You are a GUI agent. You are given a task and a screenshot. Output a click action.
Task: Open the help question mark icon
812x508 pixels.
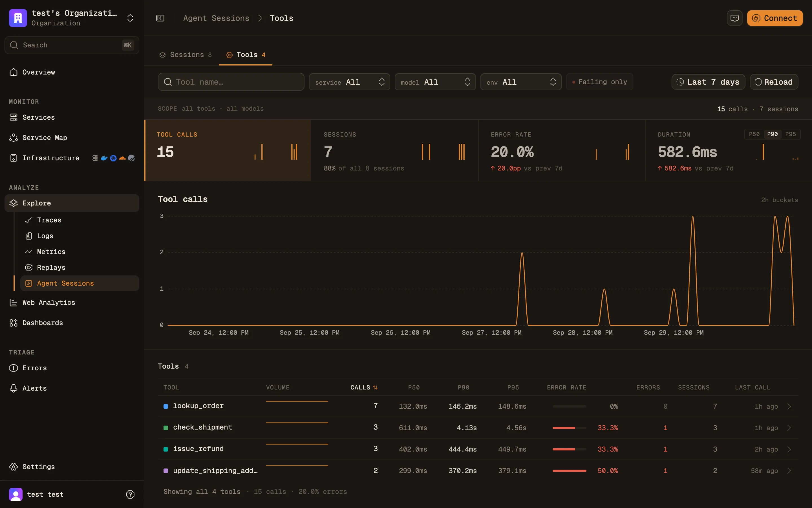(x=130, y=494)
